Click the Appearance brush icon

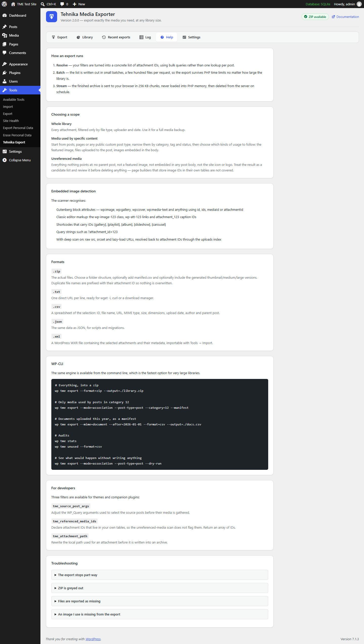pyautogui.click(x=5, y=64)
